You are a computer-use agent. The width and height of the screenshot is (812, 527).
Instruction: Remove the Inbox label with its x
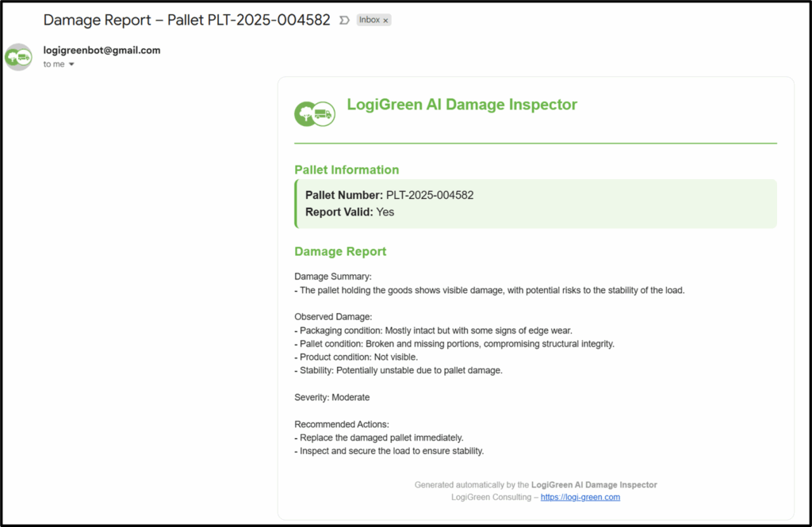[x=386, y=21]
